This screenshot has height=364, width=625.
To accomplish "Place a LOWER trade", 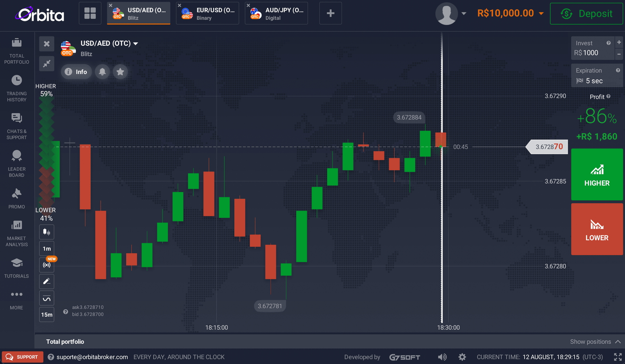I will click(597, 229).
